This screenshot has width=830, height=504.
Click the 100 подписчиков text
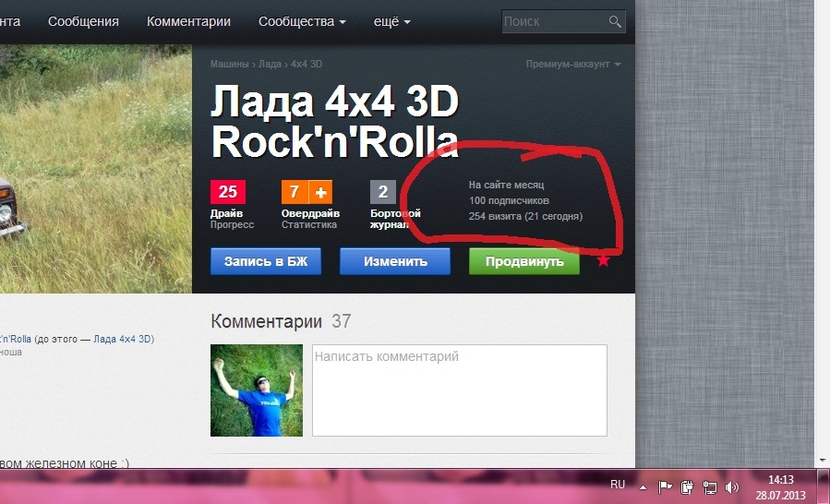coord(509,200)
